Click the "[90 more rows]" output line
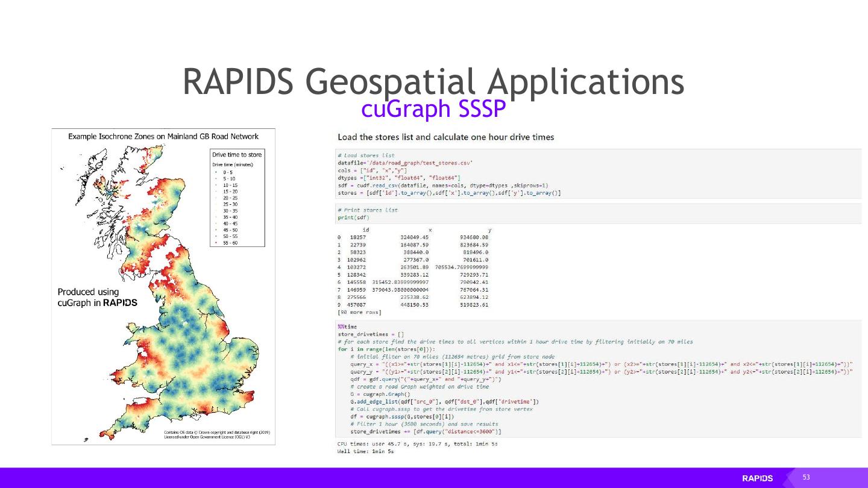The height and width of the screenshot is (488, 868). [360, 312]
